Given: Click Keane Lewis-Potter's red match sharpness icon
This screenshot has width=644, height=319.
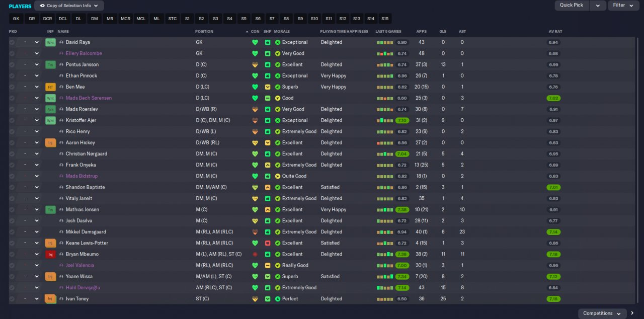Looking at the screenshot, I should point(268,243).
